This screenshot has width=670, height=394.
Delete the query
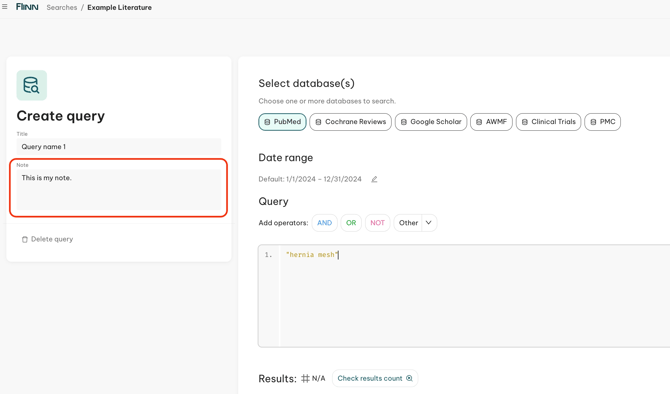click(47, 239)
